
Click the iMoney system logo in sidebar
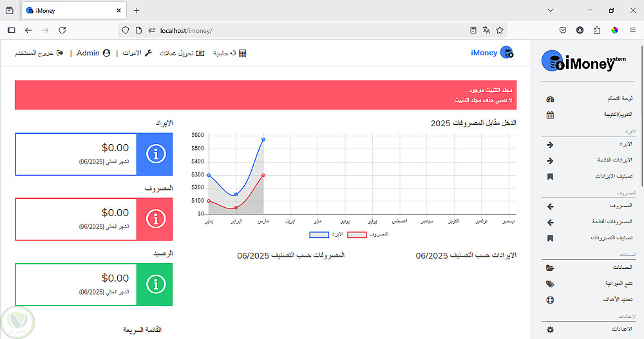point(583,61)
